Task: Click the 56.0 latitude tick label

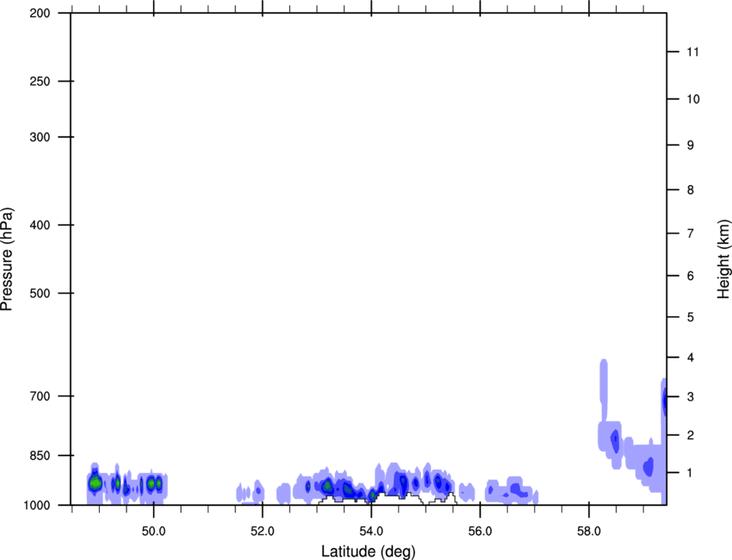Action: (480, 532)
